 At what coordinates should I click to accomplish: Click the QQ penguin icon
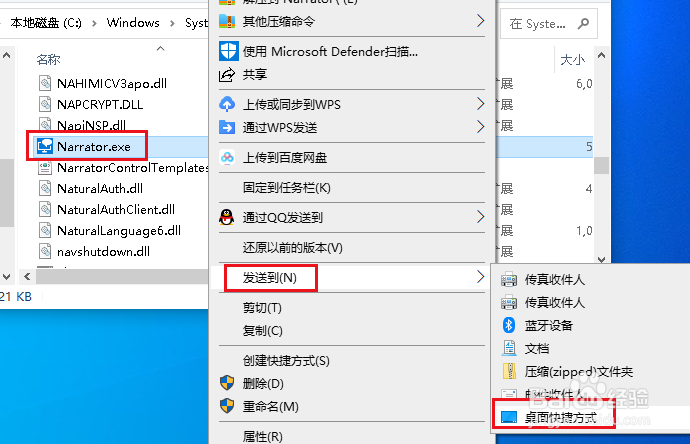(227, 217)
